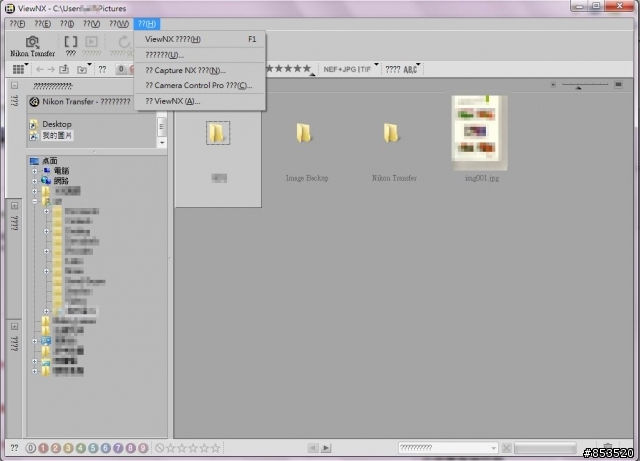Toggle yellow label 3 in the bottom bar

pyautogui.click(x=68, y=448)
